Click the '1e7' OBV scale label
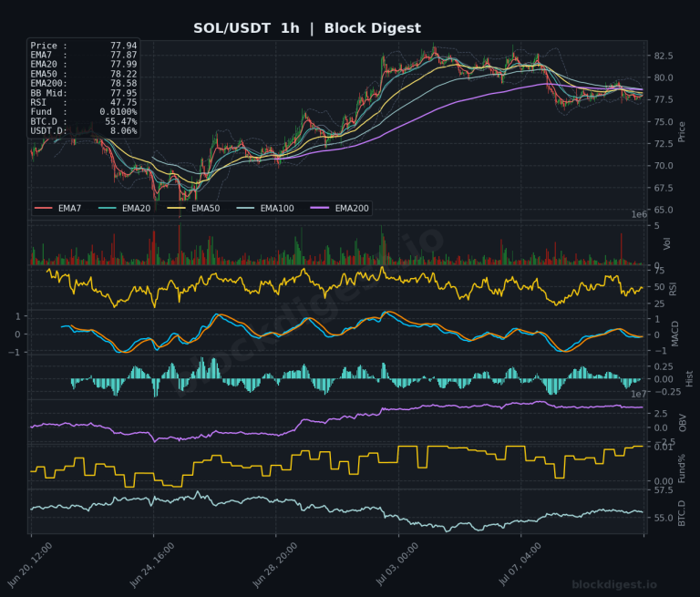This screenshot has height=597, width=700. click(x=639, y=395)
